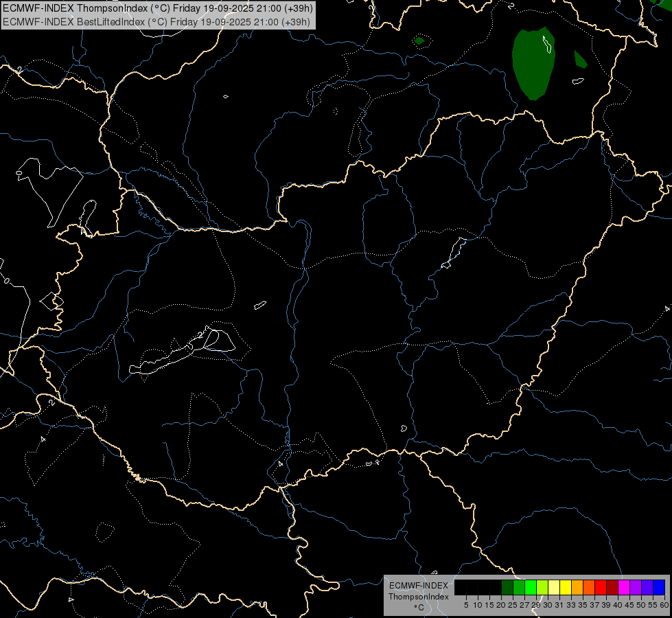Select dark green 20-25 legend swatch
Image resolution: width=672 pixels, height=618 pixels.
pyautogui.click(x=507, y=587)
